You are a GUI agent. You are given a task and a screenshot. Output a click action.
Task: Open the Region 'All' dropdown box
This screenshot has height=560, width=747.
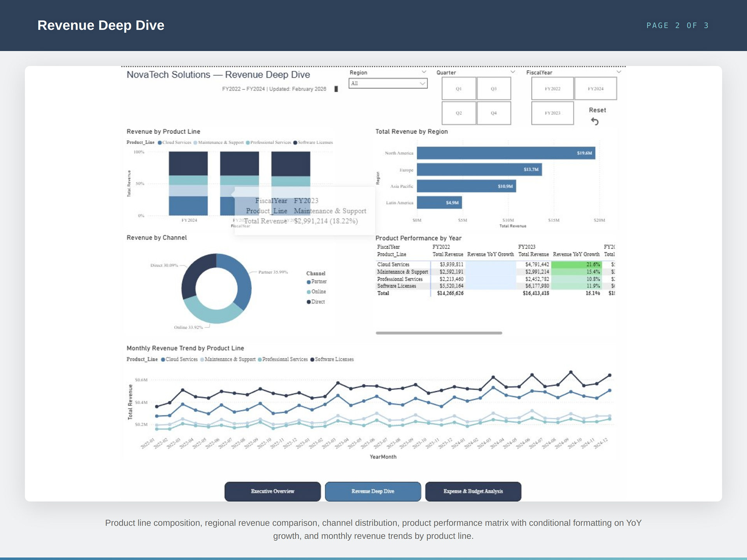pyautogui.click(x=388, y=83)
